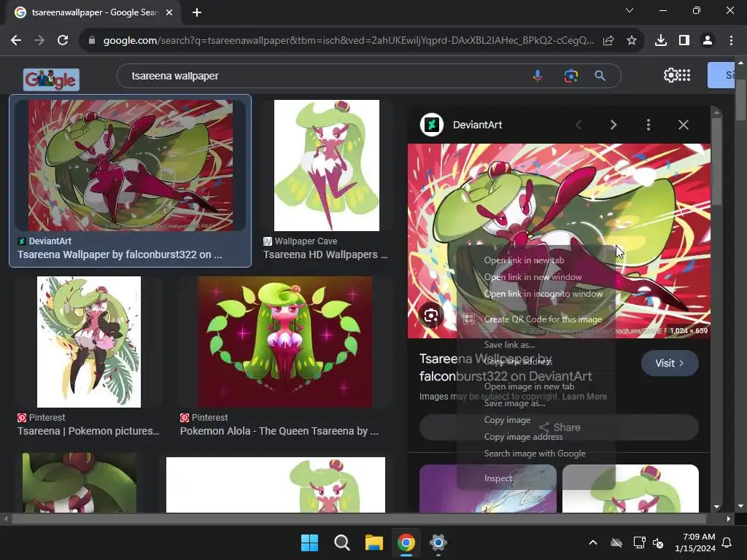Close the image preview panel
This screenshot has width=747, height=560.
pos(683,125)
